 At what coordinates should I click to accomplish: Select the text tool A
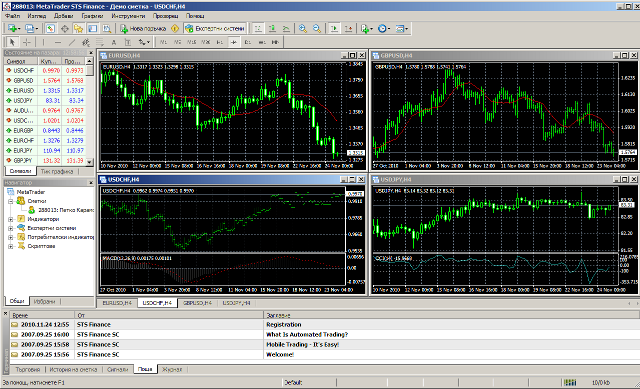pos(114,42)
